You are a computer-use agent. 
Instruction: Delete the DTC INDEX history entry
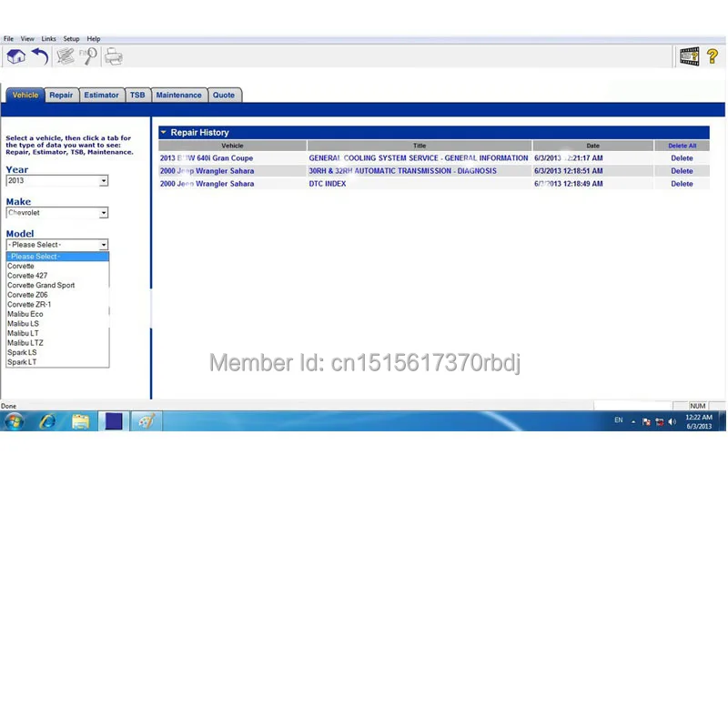coord(682,184)
